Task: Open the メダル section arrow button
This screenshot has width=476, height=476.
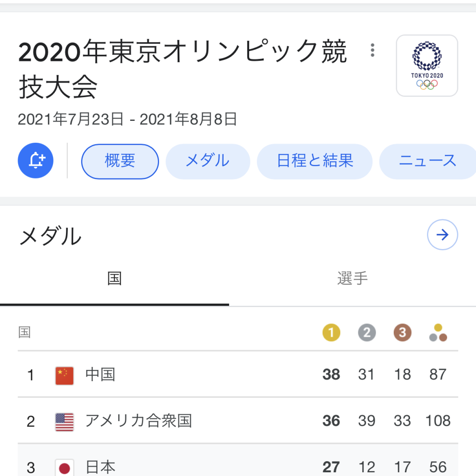Action: tap(443, 235)
